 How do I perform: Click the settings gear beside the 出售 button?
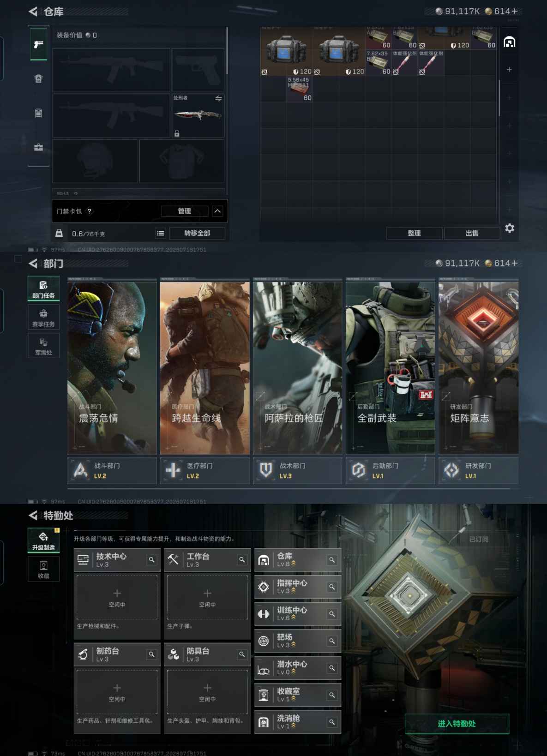click(510, 228)
